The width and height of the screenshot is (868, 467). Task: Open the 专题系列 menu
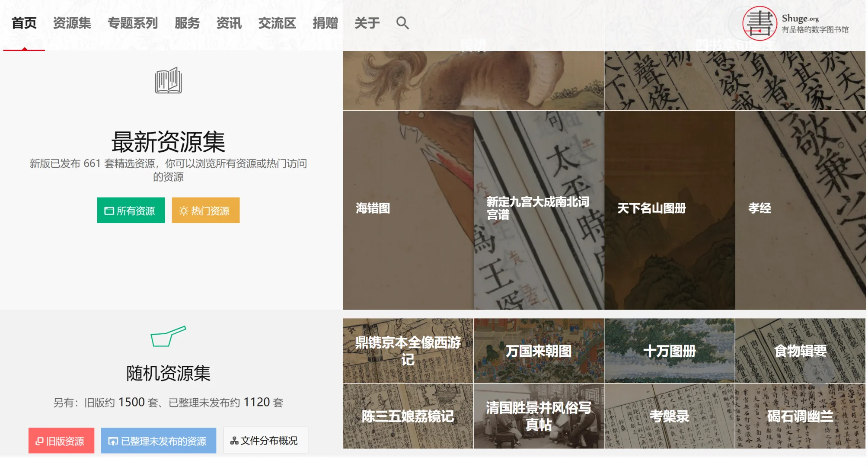point(133,23)
